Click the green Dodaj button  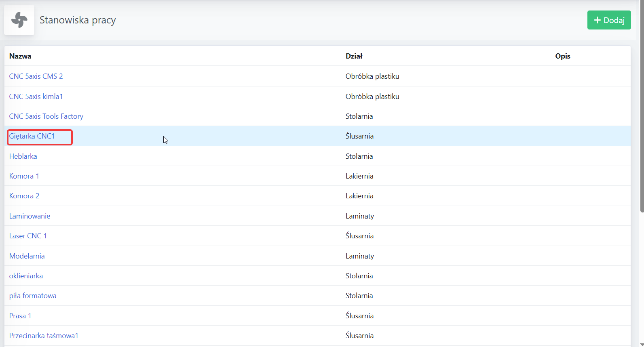coord(609,20)
